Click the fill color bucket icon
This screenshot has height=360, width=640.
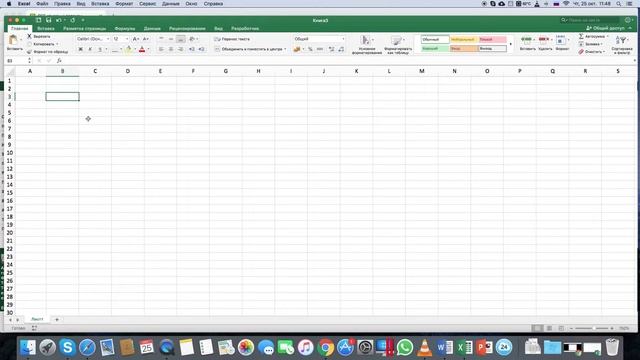[x=129, y=49]
